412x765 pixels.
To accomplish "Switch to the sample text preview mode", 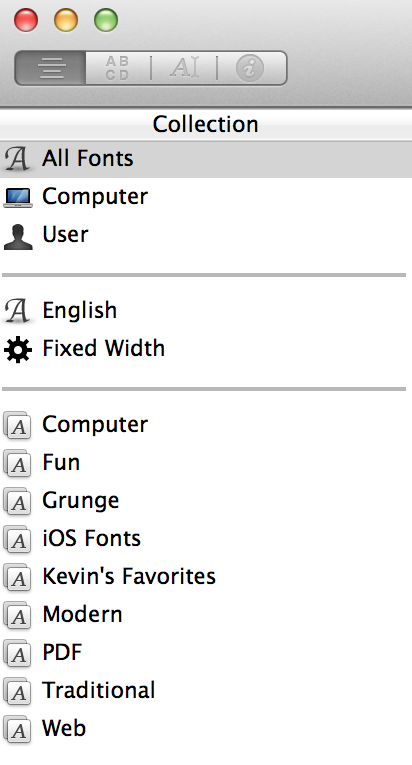I will [x=51, y=68].
